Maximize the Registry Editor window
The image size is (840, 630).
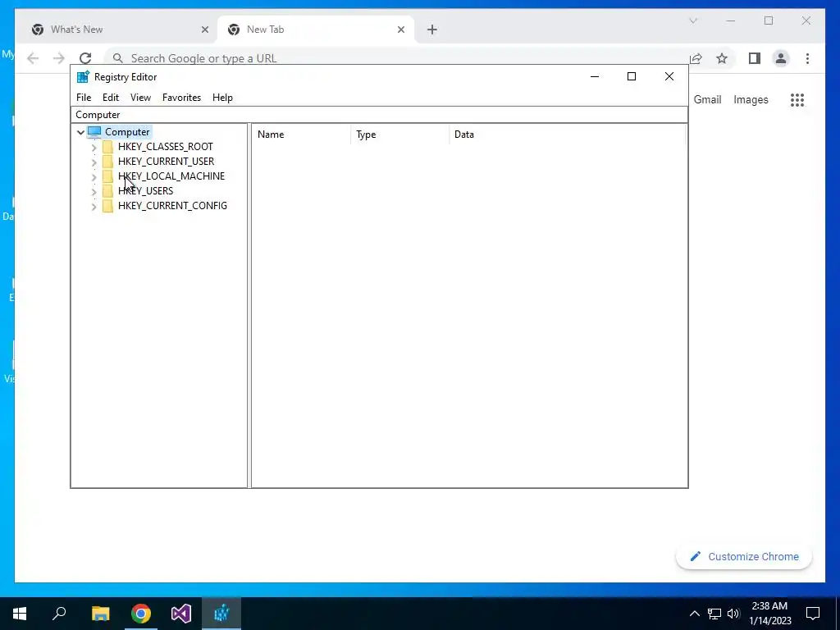point(632,76)
